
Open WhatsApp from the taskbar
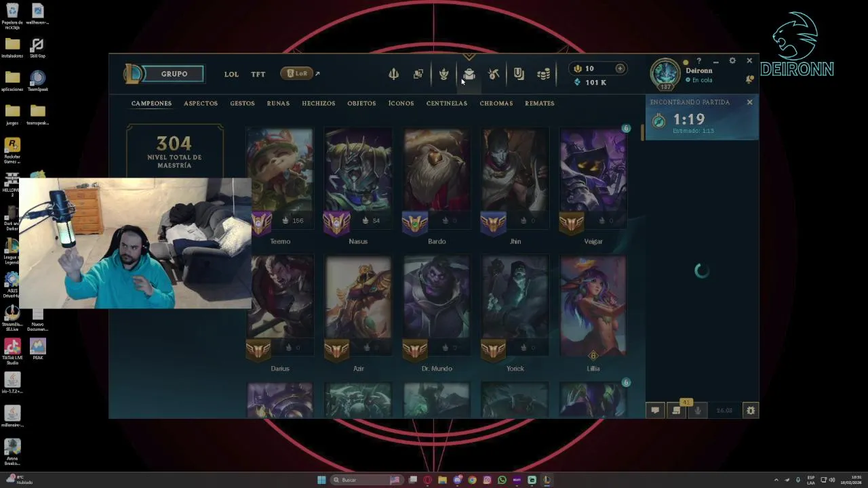tap(502, 480)
